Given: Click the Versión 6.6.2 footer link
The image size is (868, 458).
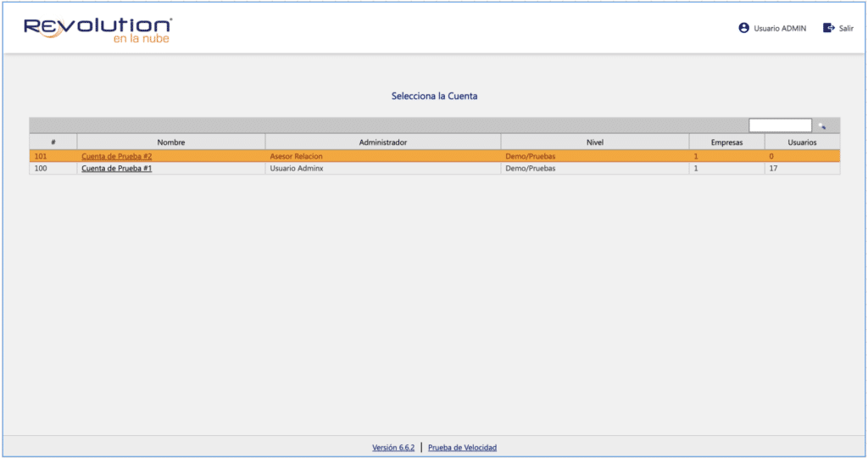Looking at the screenshot, I should tap(393, 448).
